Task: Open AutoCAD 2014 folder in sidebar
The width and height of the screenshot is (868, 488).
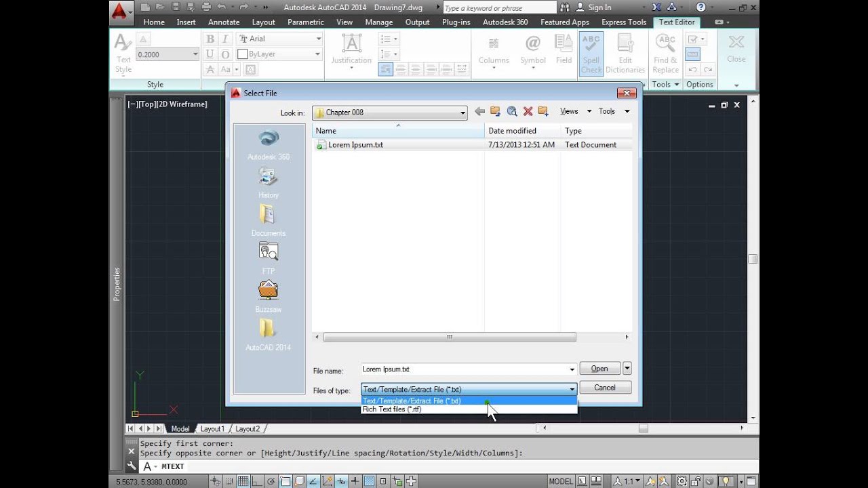Action: pyautogui.click(x=269, y=335)
